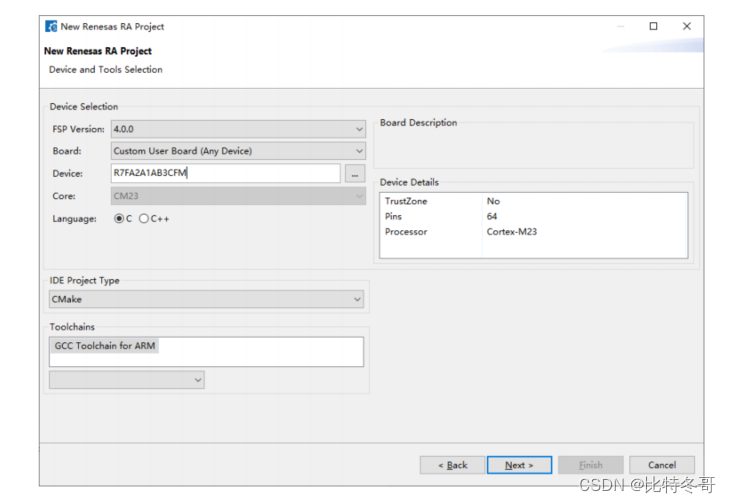
Task: Select the Pins row in Device Details
Action: pyautogui.click(x=533, y=216)
